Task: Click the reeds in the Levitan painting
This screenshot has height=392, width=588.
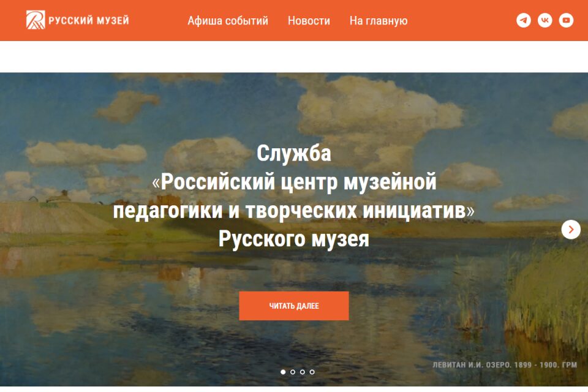Action: [548, 296]
